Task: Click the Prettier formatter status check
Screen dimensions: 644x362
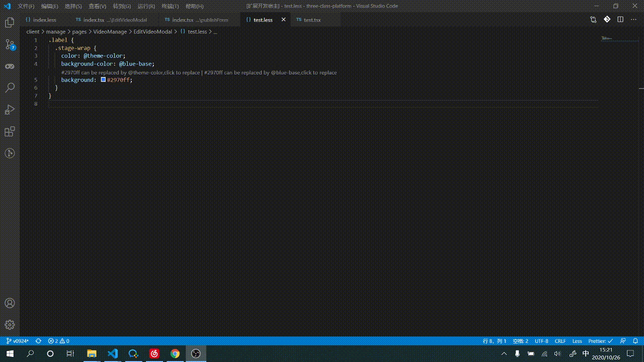Action: click(x=600, y=341)
